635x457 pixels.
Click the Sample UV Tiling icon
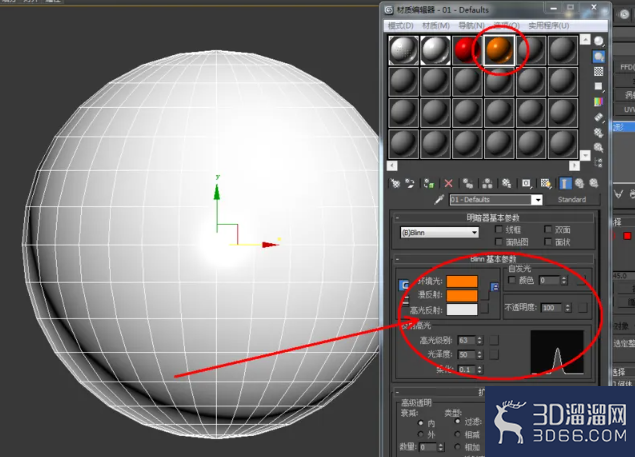[599, 86]
